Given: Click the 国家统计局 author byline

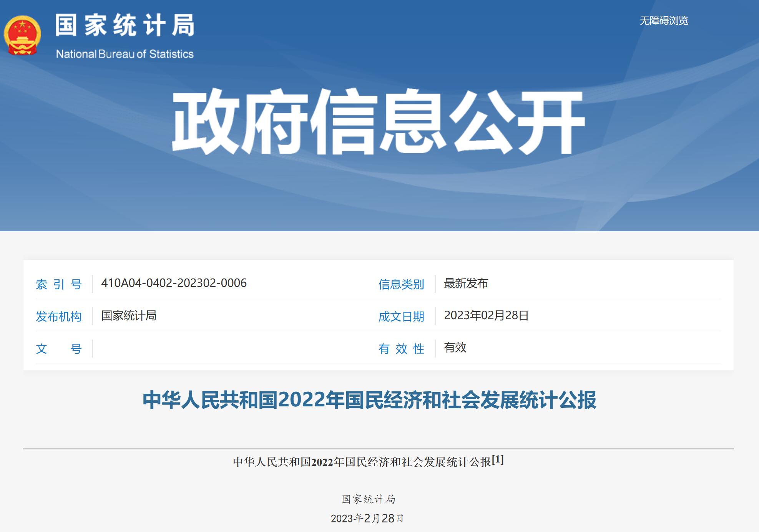Looking at the screenshot, I should click(369, 499).
